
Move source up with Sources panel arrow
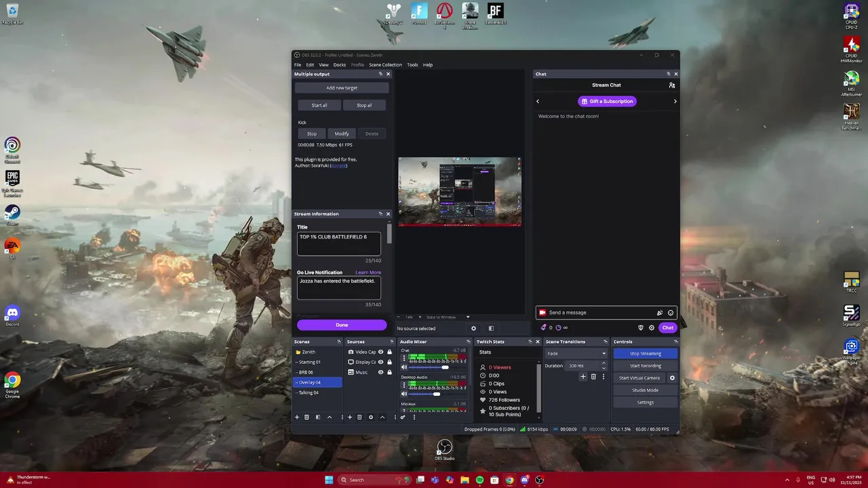tap(382, 417)
